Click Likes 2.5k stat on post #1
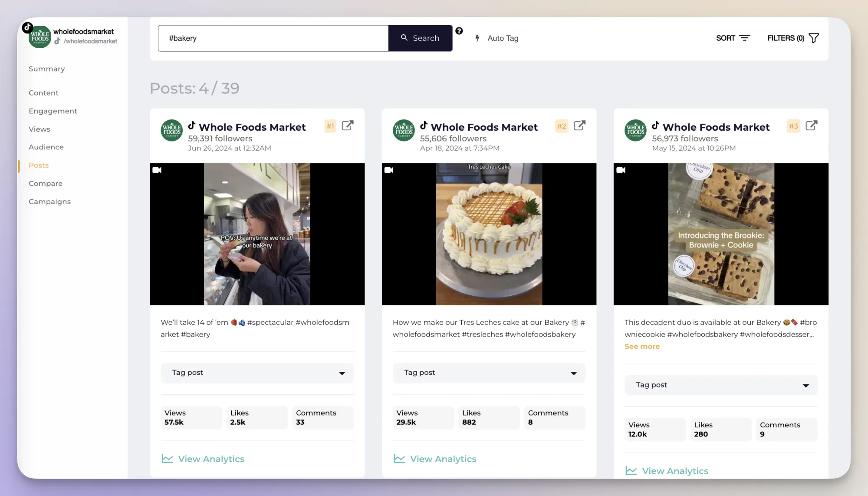The width and height of the screenshot is (868, 496). tap(257, 417)
